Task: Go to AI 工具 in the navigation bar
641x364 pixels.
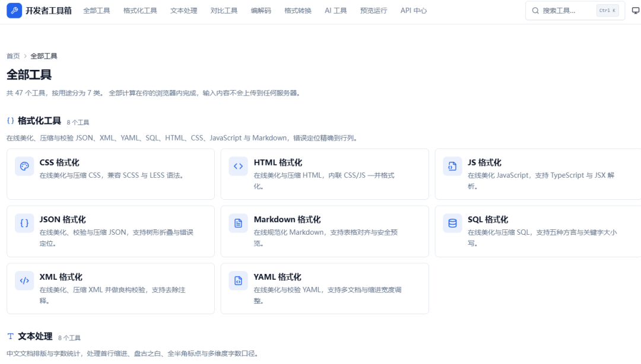Action: pyautogui.click(x=335, y=11)
